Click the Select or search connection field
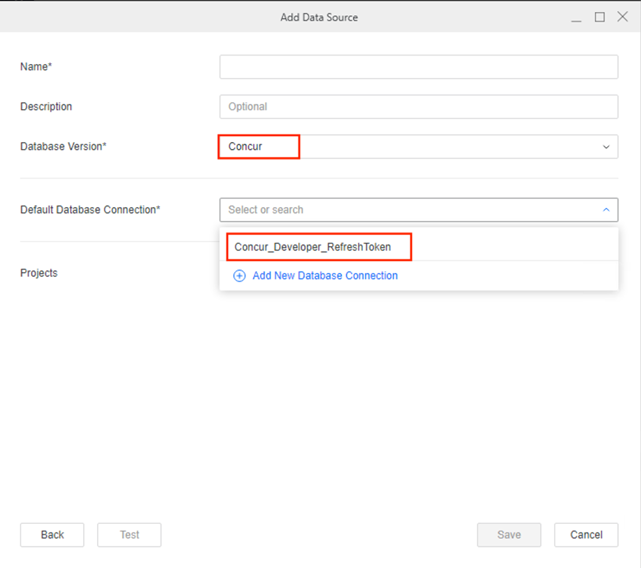641x568 pixels. point(419,210)
